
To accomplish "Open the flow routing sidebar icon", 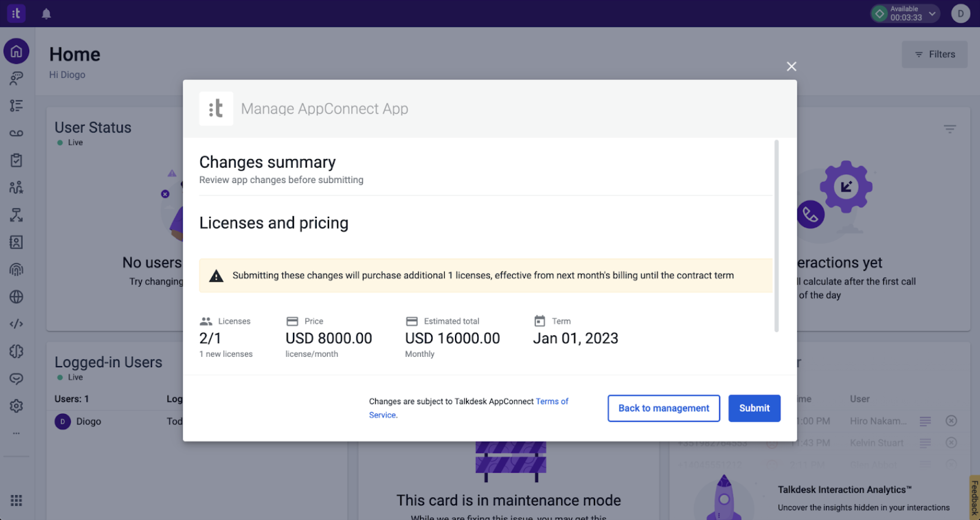I will coord(16,215).
